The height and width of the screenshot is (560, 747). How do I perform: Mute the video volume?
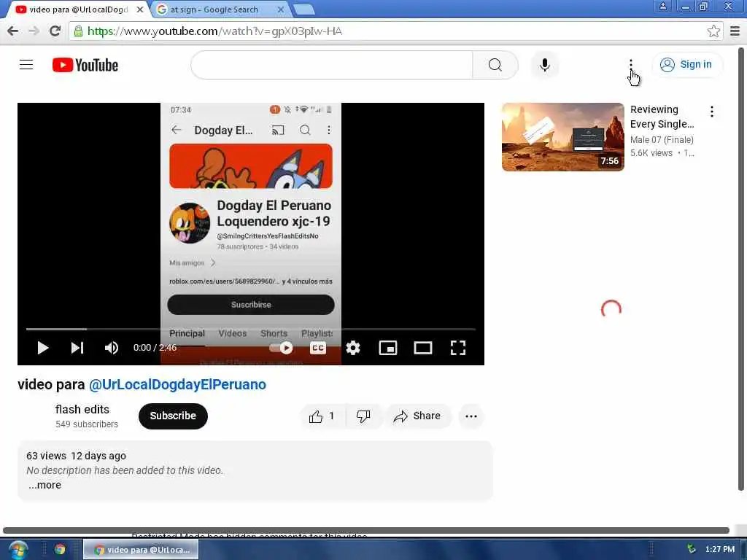point(112,348)
